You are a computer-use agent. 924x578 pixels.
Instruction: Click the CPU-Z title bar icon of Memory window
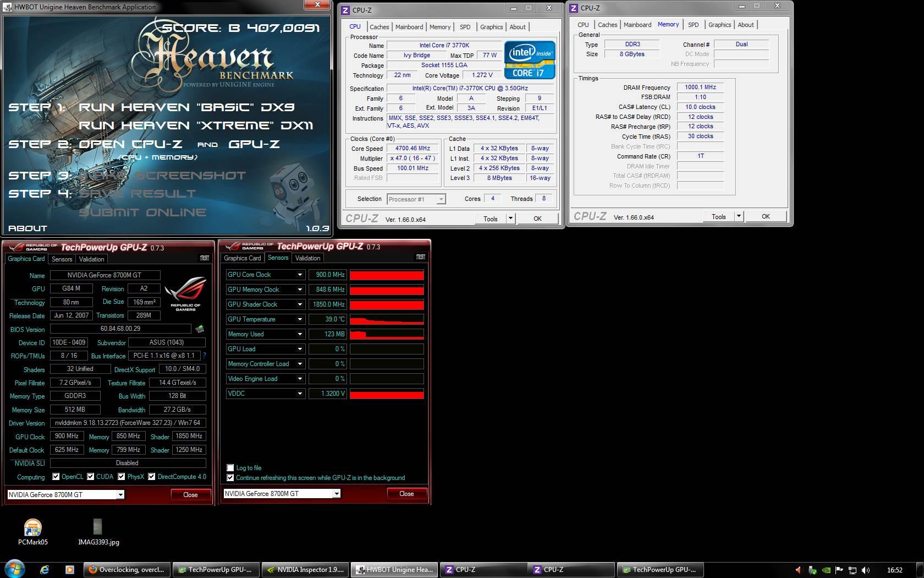(574, 8)
